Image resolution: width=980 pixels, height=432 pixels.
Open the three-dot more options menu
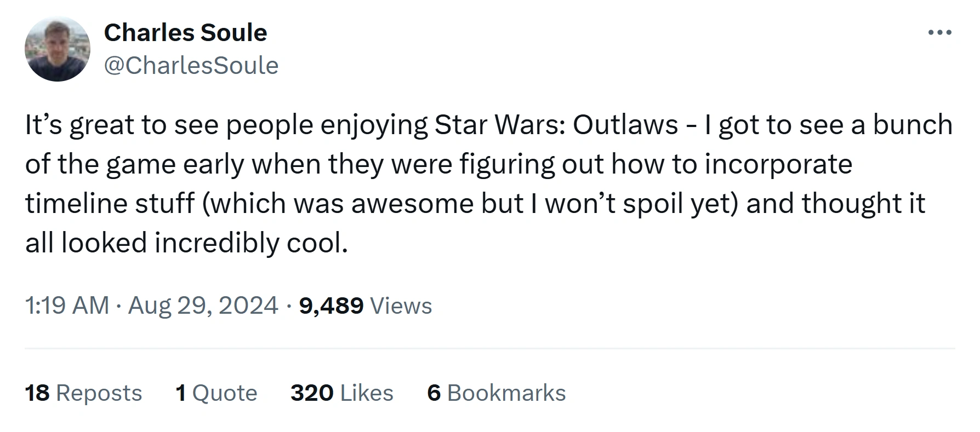939,33
